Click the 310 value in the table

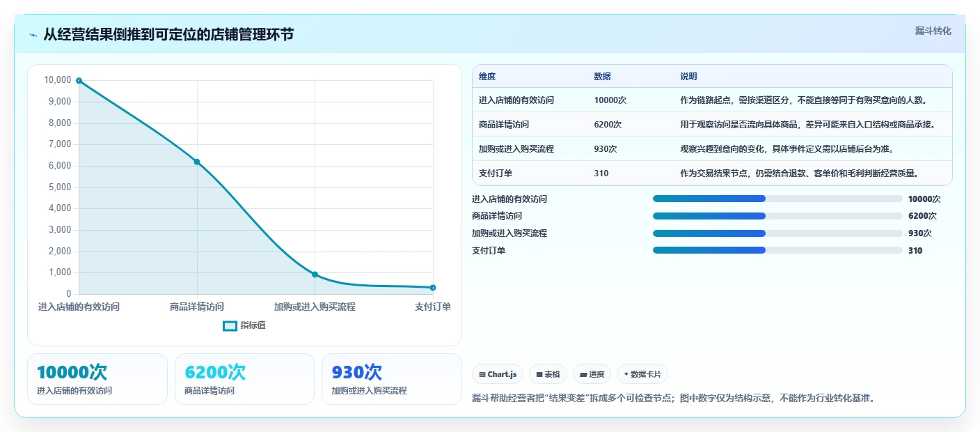601,173
